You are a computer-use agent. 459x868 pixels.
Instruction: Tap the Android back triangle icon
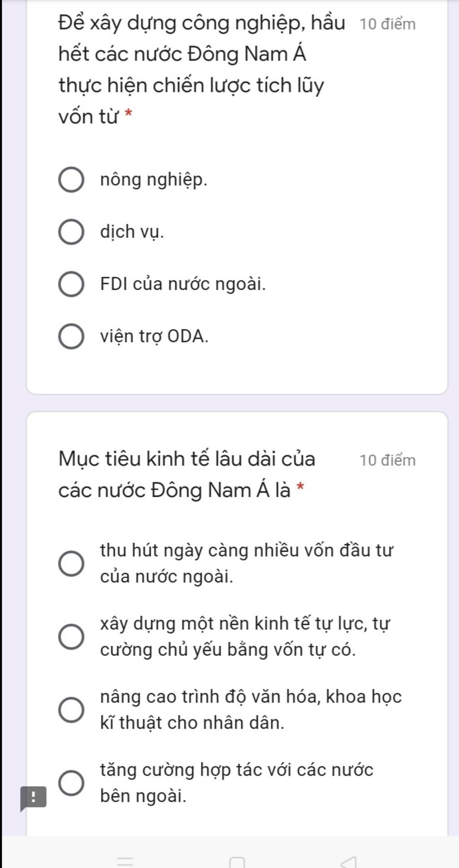[x=349, y=862]
